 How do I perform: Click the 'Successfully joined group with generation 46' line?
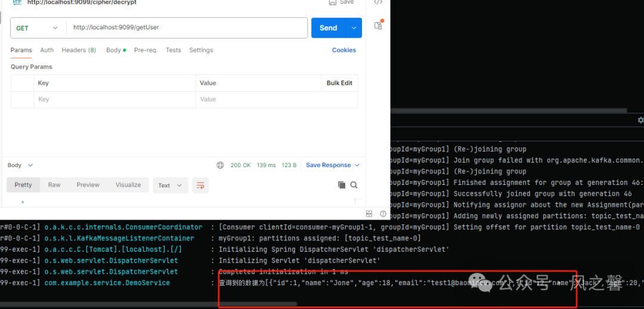[x=543, y=193]
